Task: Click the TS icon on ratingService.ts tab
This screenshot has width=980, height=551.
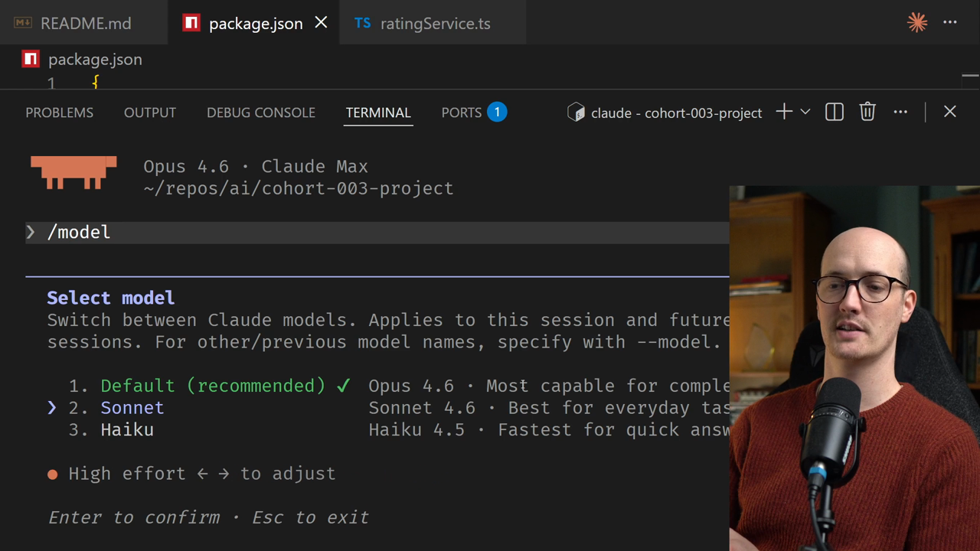Action: (x=363, y=23)
